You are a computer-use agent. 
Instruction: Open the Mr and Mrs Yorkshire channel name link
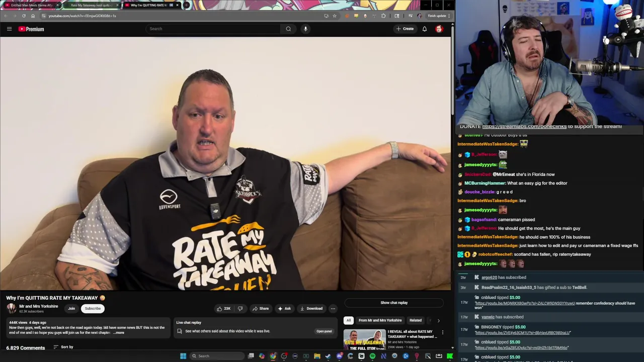point(39,306)
